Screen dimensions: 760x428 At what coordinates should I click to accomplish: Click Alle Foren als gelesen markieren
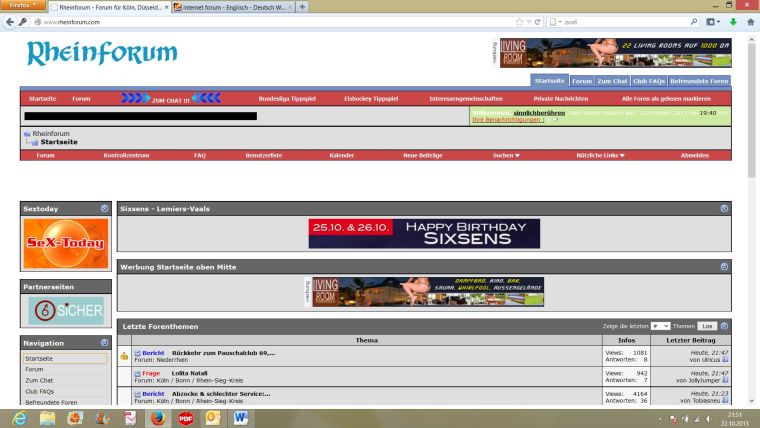click(666, 99)
